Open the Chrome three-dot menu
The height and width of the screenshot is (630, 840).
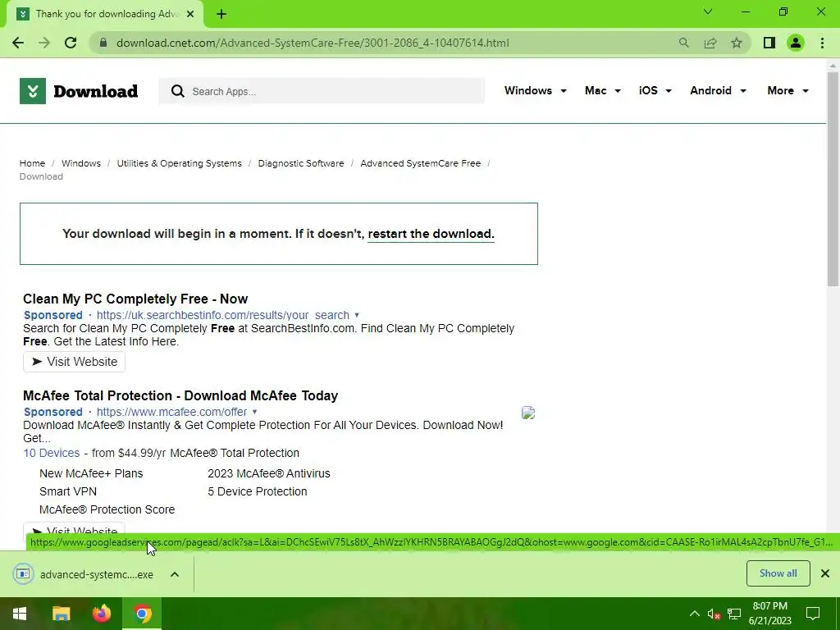tap(822, 43)
